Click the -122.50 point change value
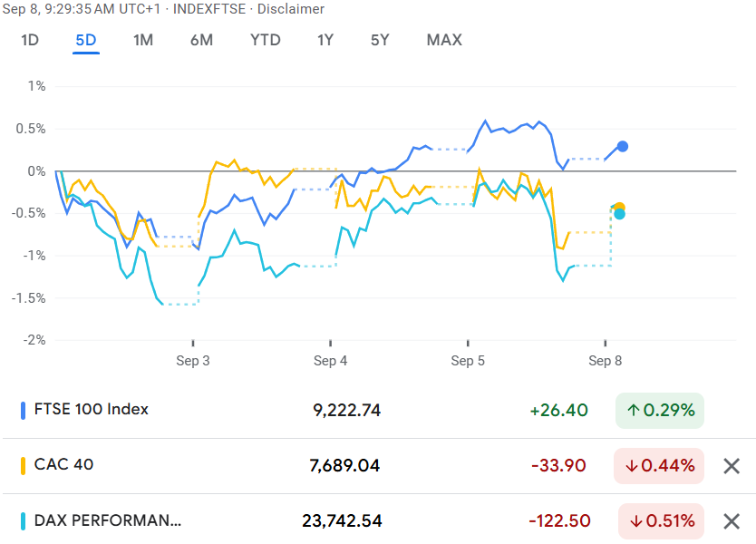 [x=559, y=521]
